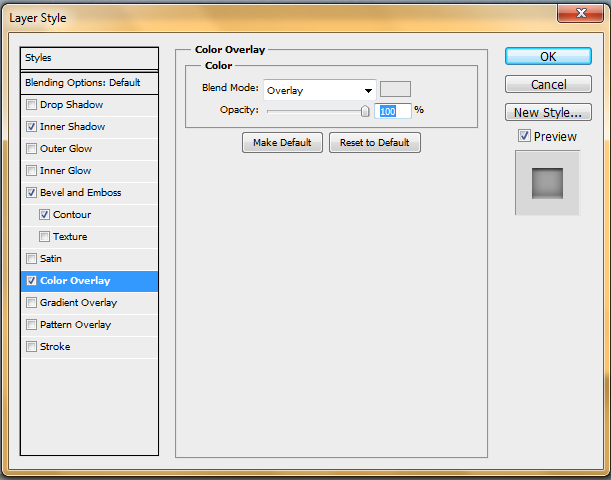
Task: Click the Opacity percentage input field
Action: click(x=392, y=111)
